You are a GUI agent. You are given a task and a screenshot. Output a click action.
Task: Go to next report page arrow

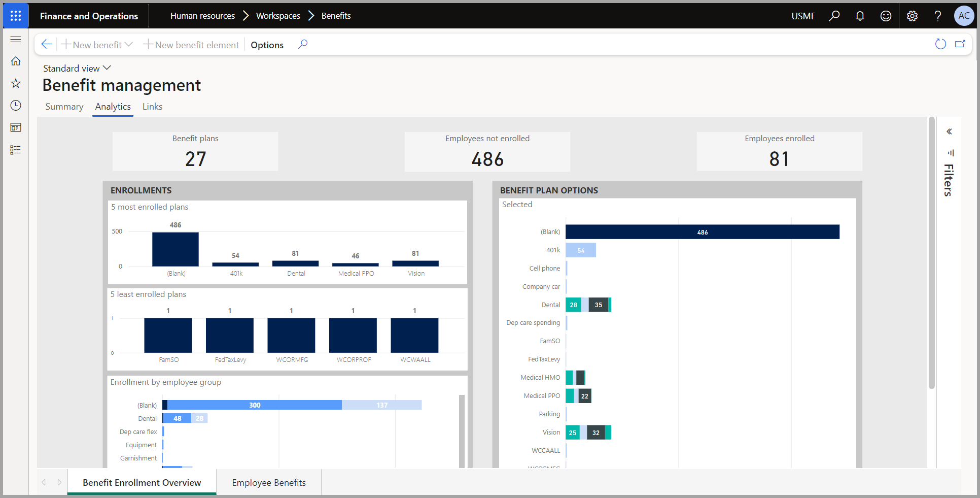pyautogui.click(x=59, y=482)
